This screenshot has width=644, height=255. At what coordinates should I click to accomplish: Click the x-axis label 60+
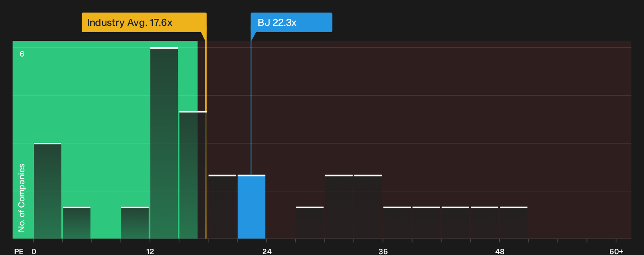click(x=616, y=251)
